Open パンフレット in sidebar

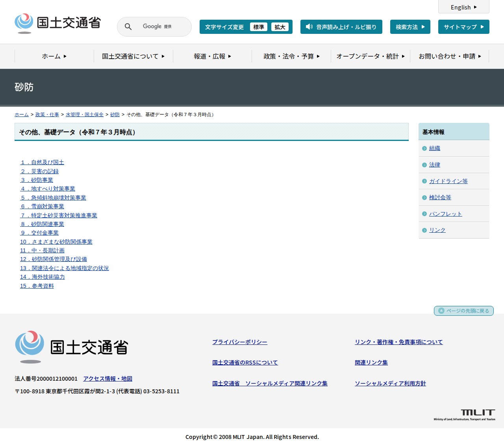(x=446, y=214)
